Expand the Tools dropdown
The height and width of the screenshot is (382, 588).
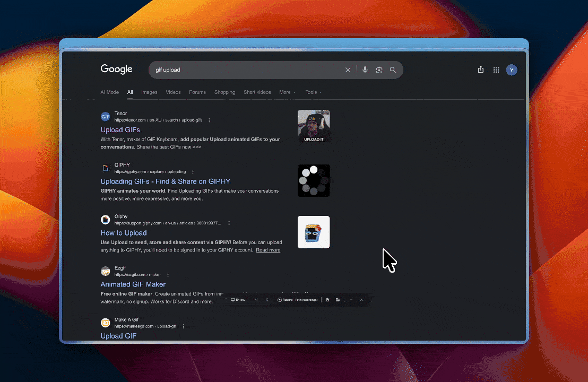click(314, 92)
